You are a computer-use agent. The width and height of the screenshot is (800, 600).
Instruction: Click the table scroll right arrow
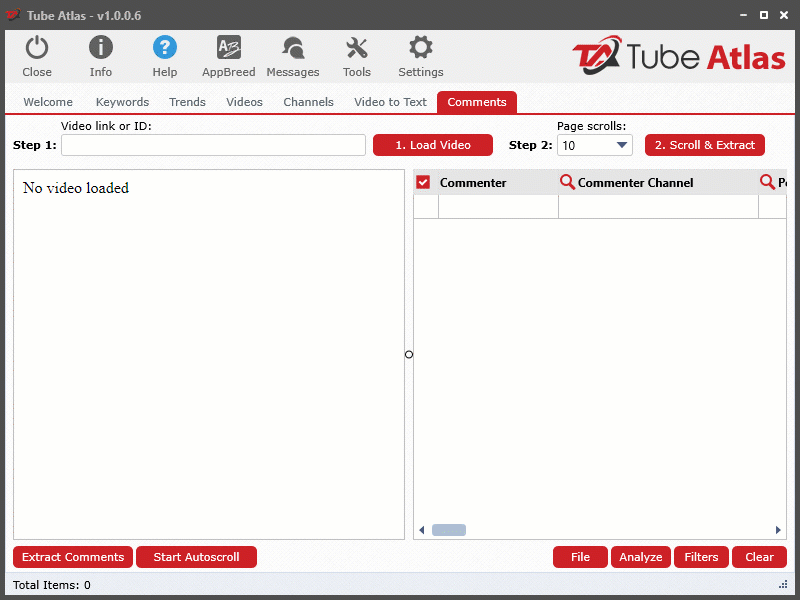click(778, 530)
